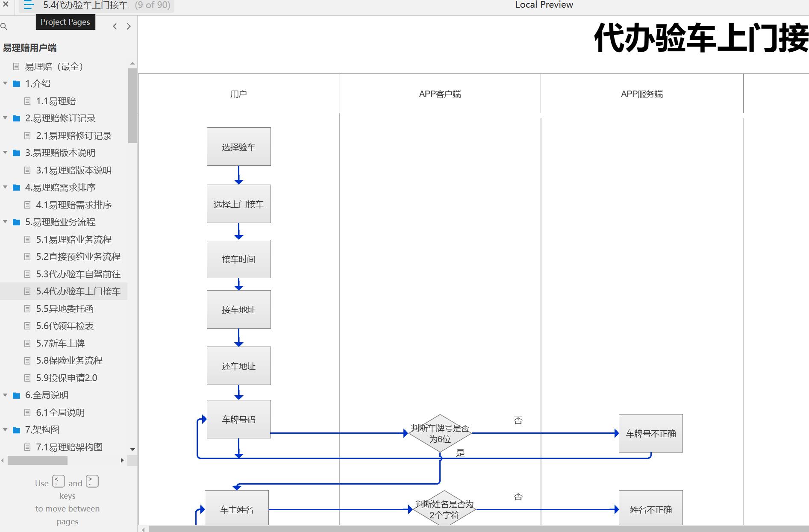This screenshot has height=532, width=809.
Task: Select page 5.4代办验车上门接车
Action: coord(78,291)
